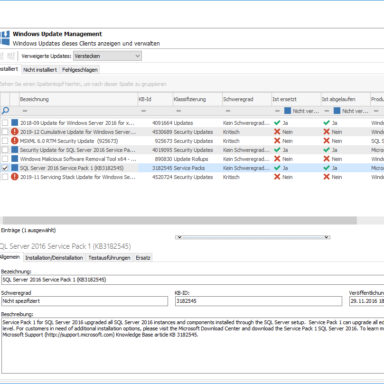Tick checkbox for Security Update for SQL Server 2016
Screen dimensions: 384x384
pos(5,150)
